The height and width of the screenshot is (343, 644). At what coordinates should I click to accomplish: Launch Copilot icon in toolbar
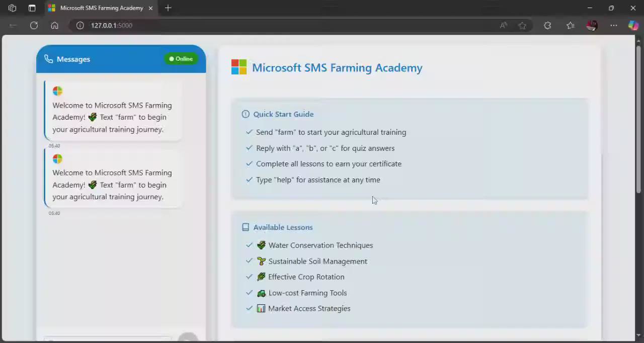[x=633, y=25]
